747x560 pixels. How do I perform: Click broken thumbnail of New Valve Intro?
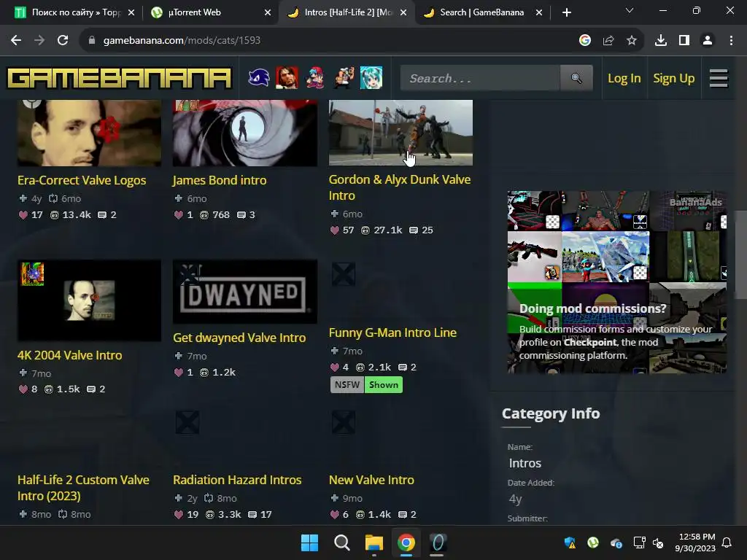coord(343,422)
